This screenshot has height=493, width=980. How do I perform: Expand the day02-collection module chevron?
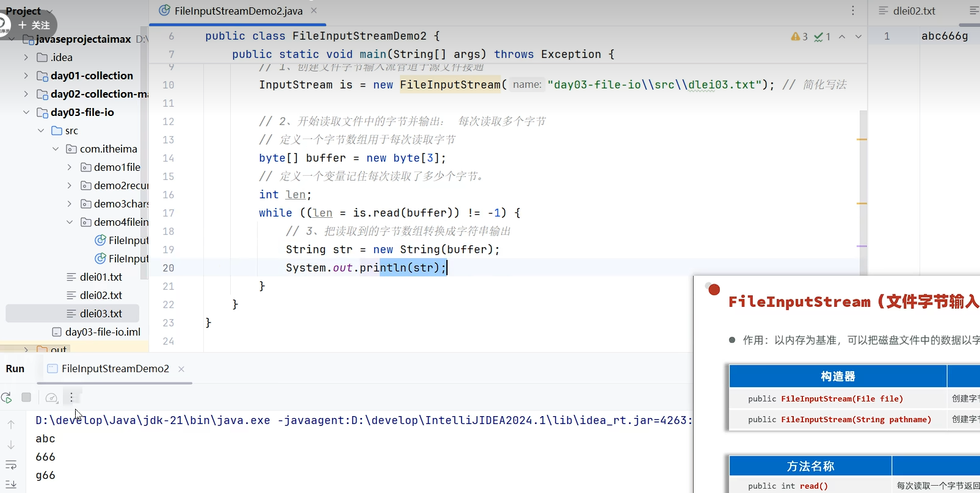(26, 94)
